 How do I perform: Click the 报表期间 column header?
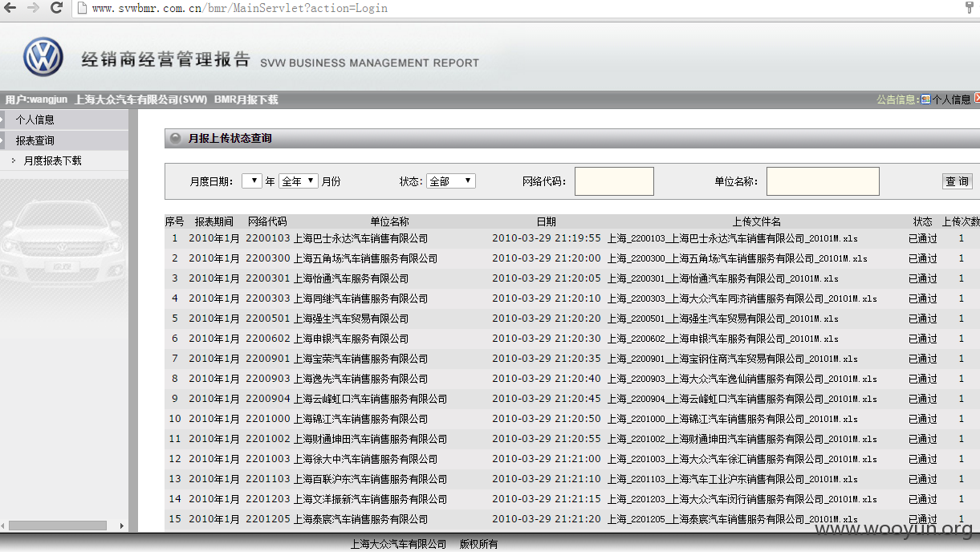(214, 221)
